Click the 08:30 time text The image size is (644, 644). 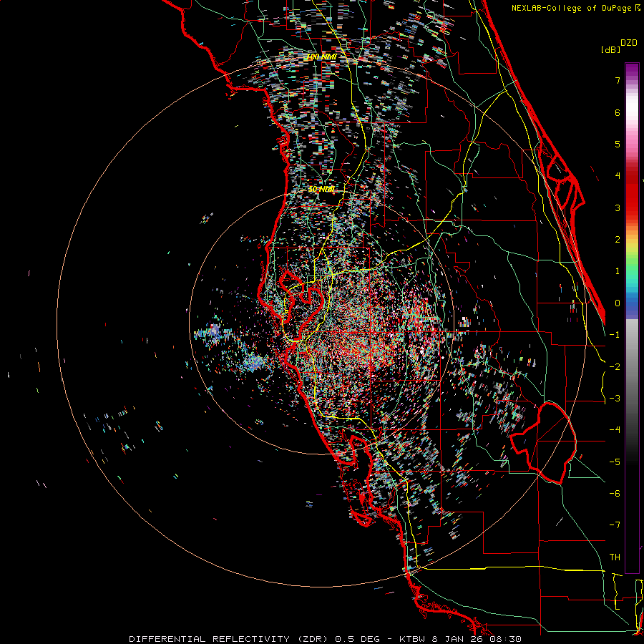click(507, 639)
